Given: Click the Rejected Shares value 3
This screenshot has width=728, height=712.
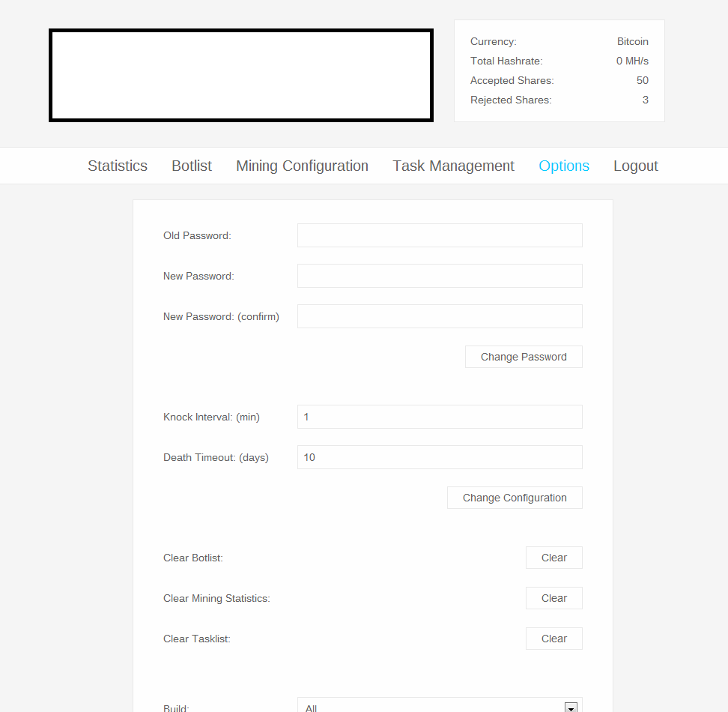Looking at the screenshot, I should point(646,100).
